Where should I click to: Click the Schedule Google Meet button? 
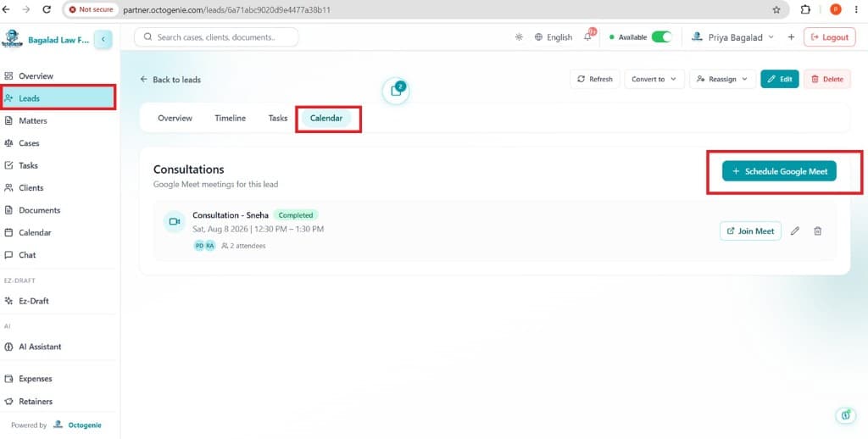tap(779, 171)
